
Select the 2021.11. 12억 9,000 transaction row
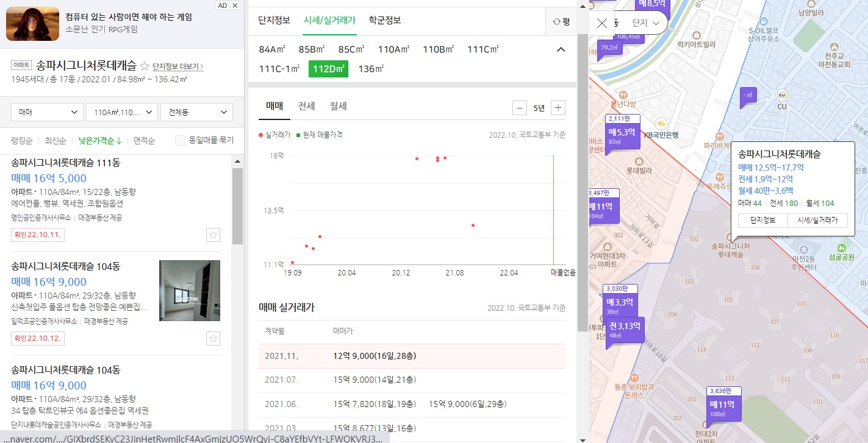(x=412, y=356)
